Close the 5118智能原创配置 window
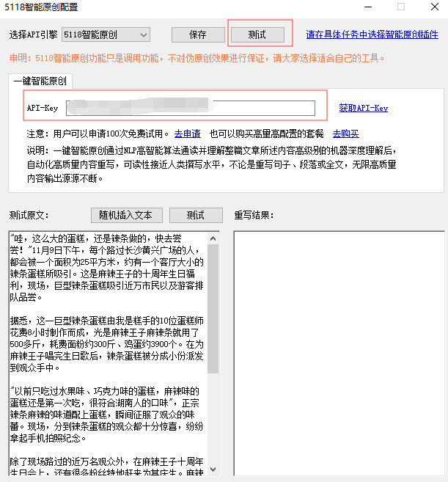 435,7
